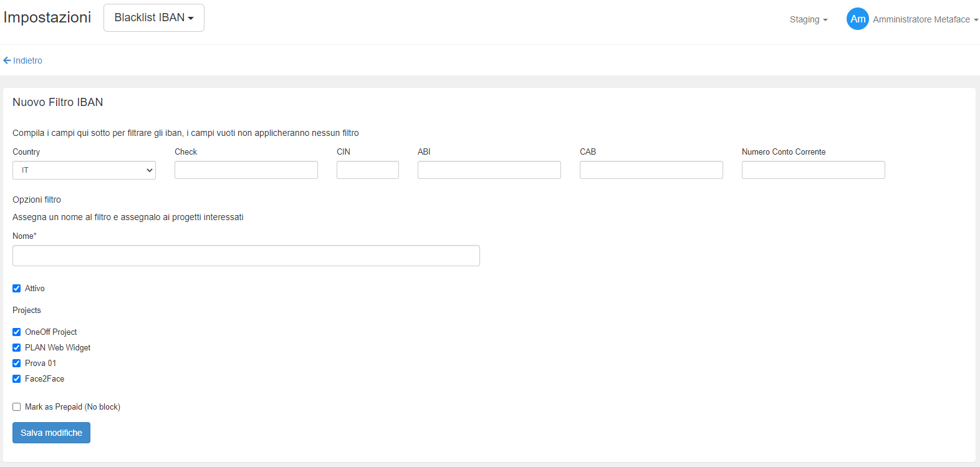Open the Country select box
The width and height of the screenshot is (980, 467).
pos(84,170)
